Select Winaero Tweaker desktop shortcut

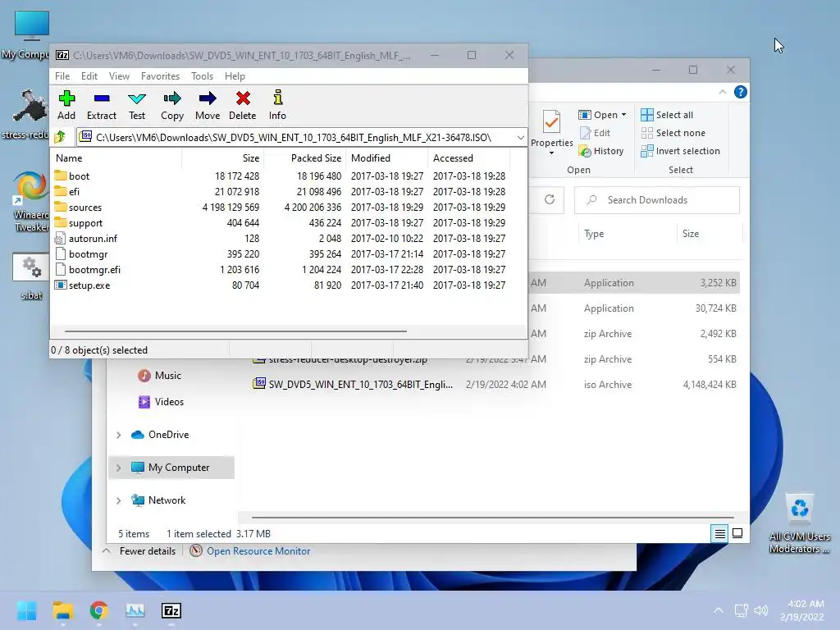pyautogui.click(x=31, y=202)
